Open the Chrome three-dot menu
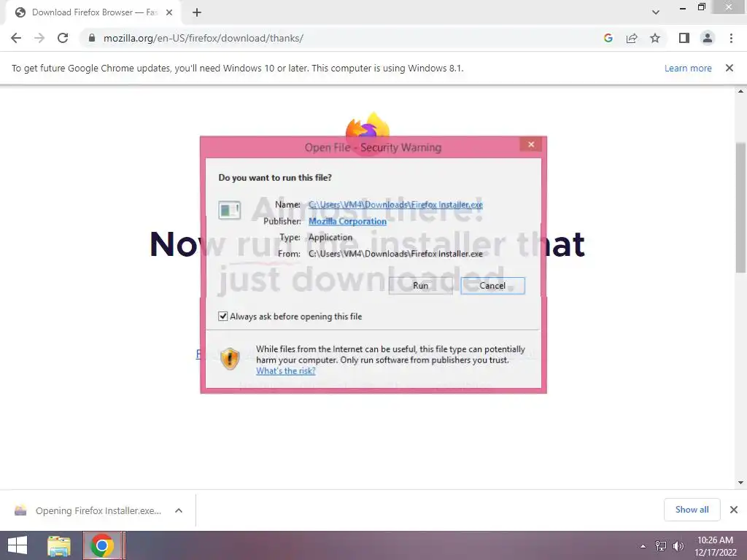Screen dimensions: 747x560 [731, 38]
